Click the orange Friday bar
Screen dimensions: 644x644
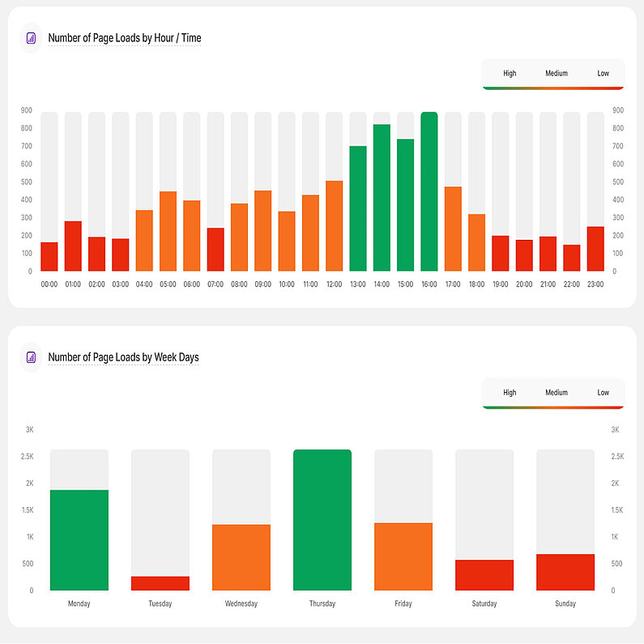click(x=403, y=557)
